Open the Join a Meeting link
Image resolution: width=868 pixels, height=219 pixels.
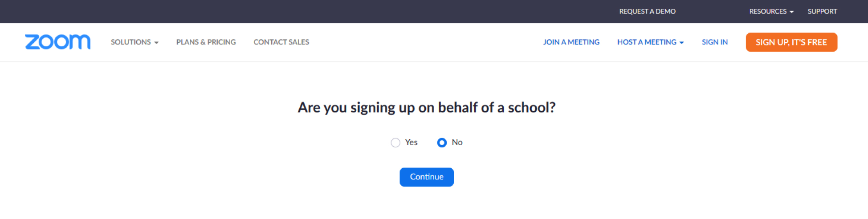click(571, 42)
